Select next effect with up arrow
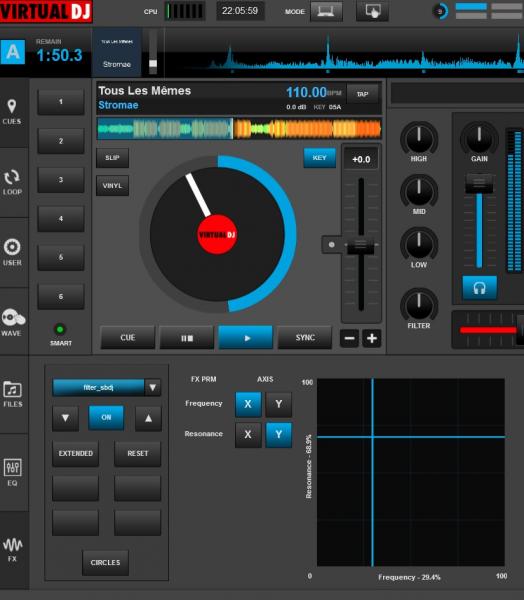This screenshot has height=600, width=524. [x=148, y=418]
